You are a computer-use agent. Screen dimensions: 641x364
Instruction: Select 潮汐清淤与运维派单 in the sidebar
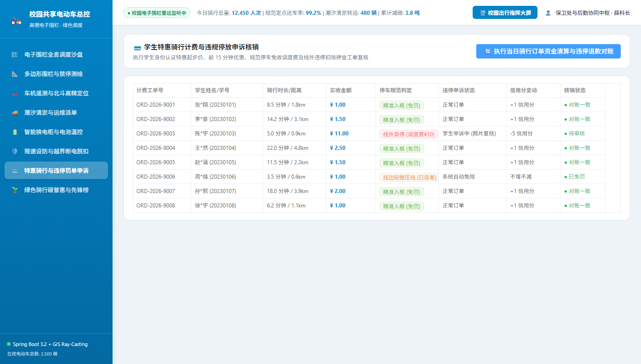56,112
